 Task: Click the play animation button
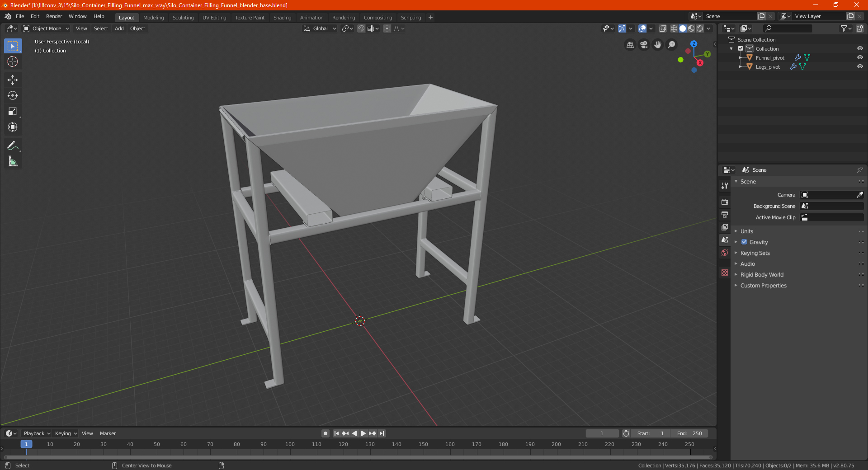pyautogui.click(x=363, y=433)
